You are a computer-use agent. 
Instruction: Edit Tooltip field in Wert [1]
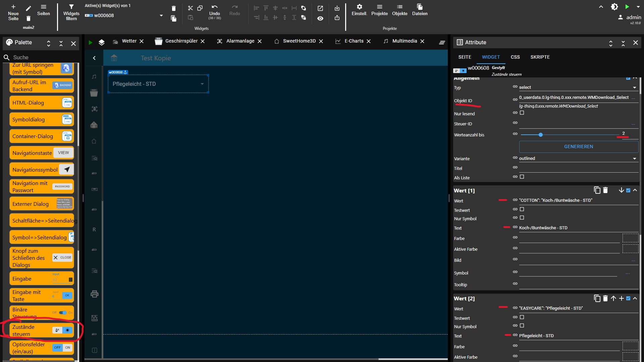click(x=578, y=285)
